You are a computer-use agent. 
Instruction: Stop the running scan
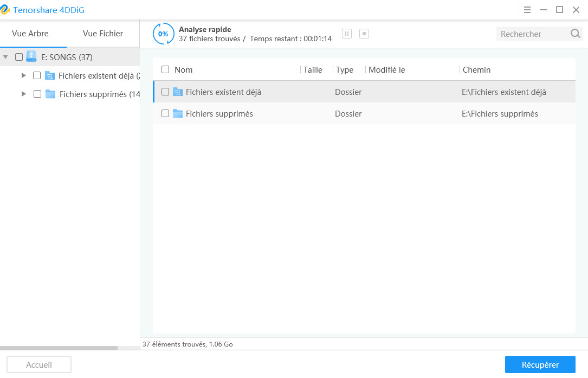pyautogui.click(x=364, y=34)
